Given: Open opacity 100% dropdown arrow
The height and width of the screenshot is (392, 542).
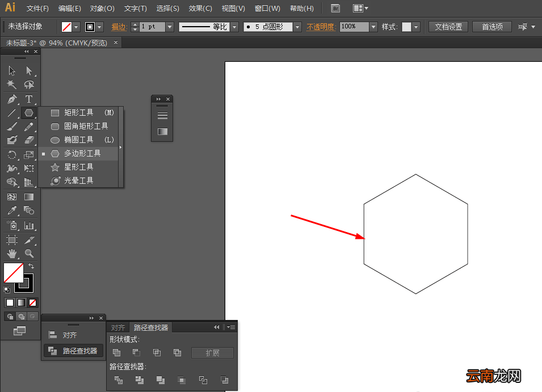Looking at the screenshot, I should 373,27.
